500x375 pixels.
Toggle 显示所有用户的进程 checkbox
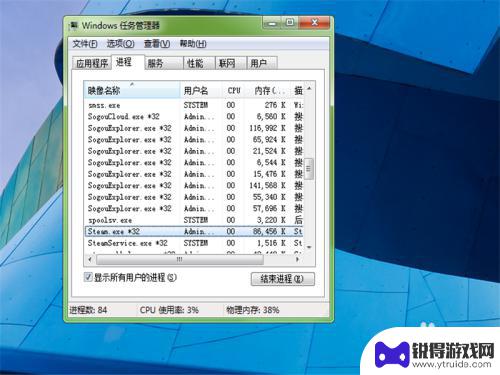(x=88, y=277)
